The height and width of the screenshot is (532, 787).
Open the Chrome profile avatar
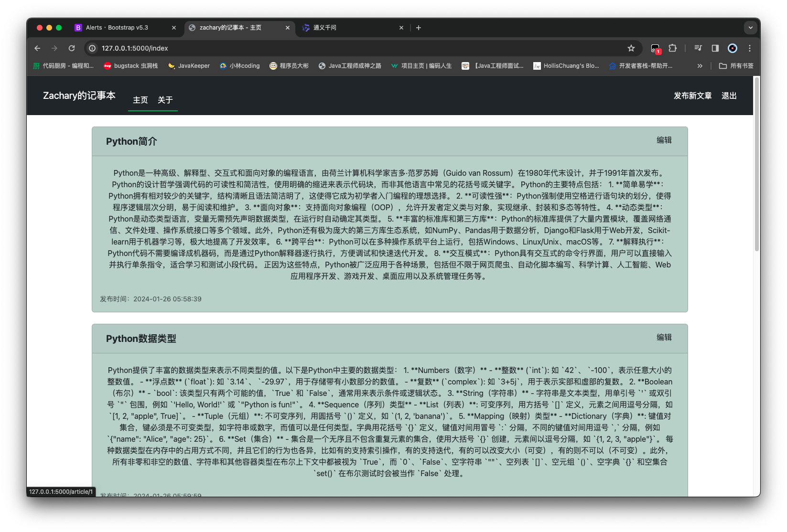click(733, 48)
